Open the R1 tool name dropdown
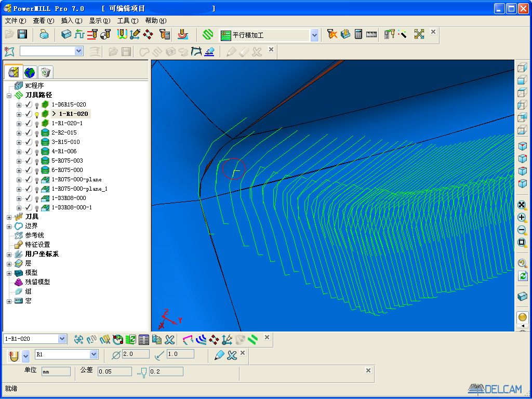The width and height of the screenshot is (532, 399). (94, 354)
